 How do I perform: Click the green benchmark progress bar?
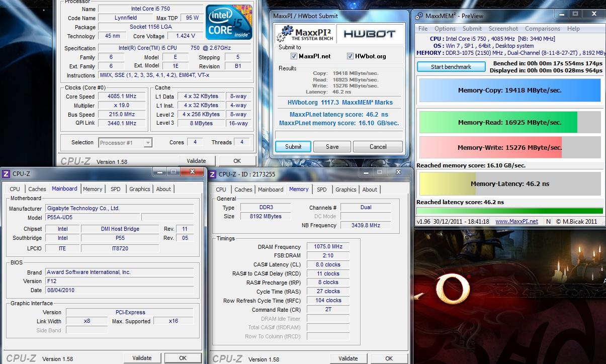click(509, 211)
